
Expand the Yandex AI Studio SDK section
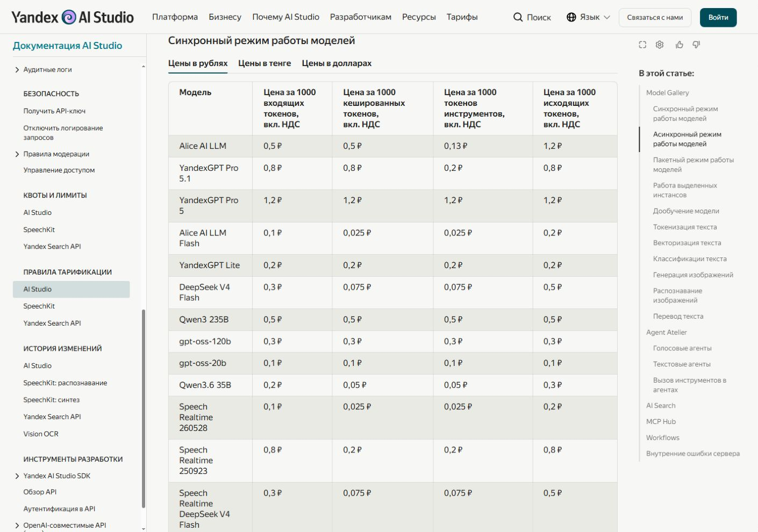pyautogui.click(x=17, y=476)
